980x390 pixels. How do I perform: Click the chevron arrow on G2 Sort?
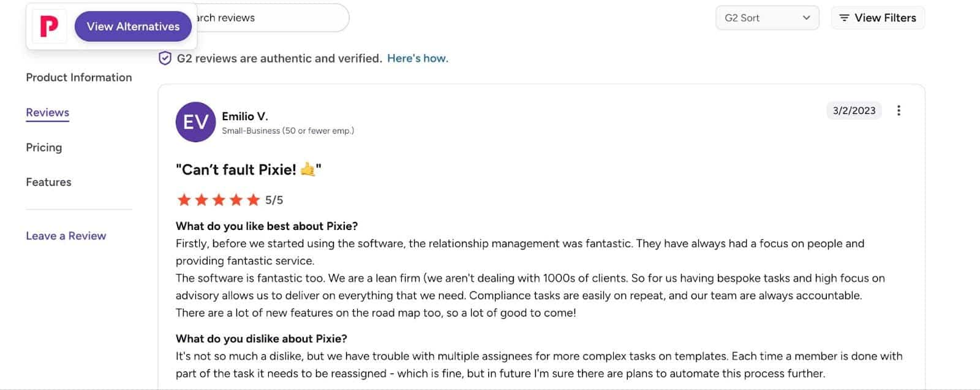click(x=807, y=18)
